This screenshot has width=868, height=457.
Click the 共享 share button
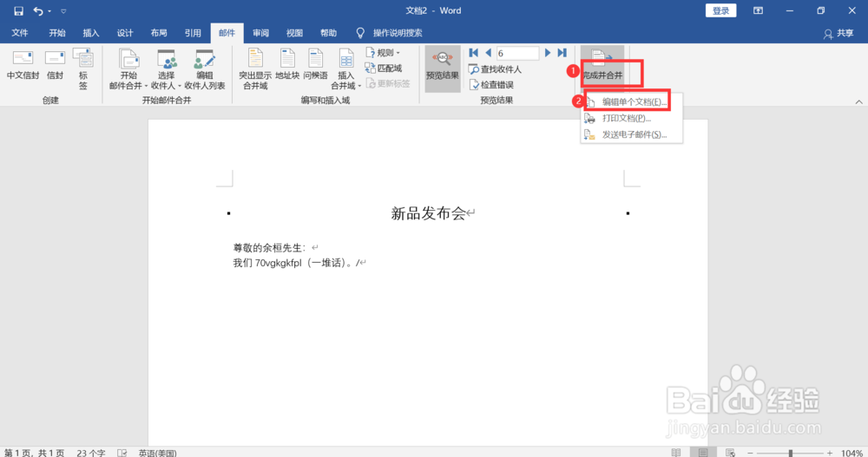tap(838, 34)
